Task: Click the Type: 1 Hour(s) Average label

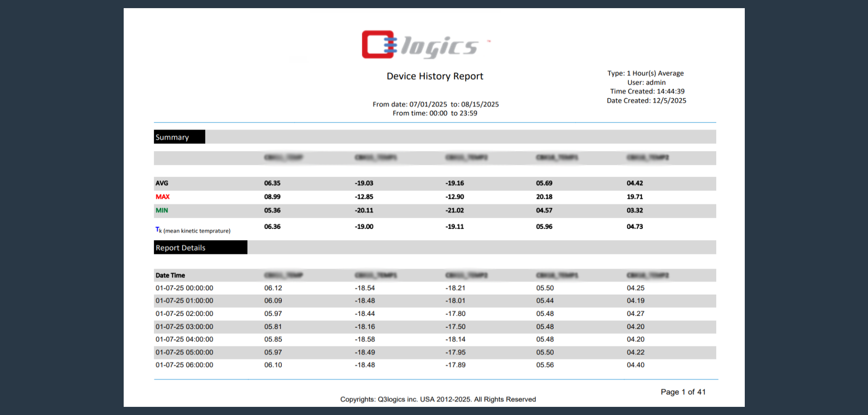Action: click(646, 73)
